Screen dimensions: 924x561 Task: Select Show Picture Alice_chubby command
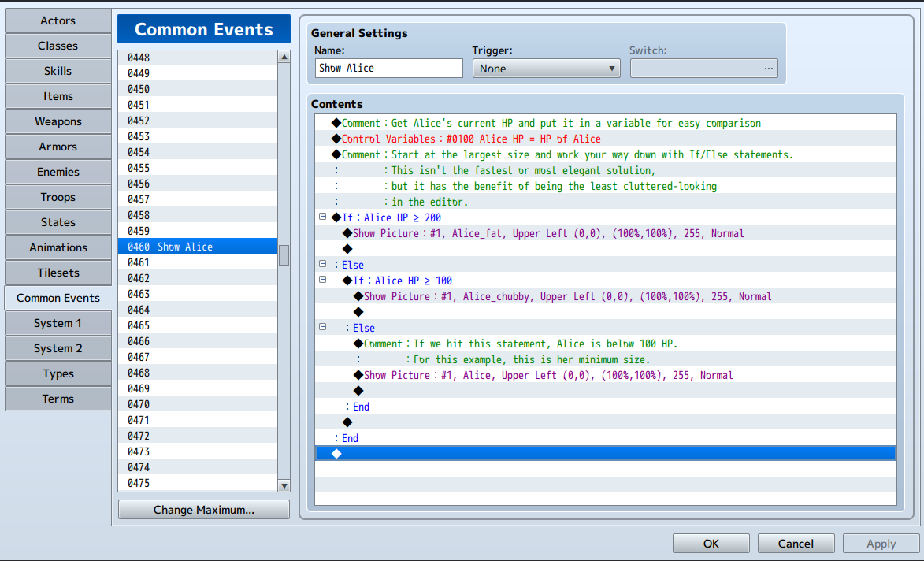[606, 296]
